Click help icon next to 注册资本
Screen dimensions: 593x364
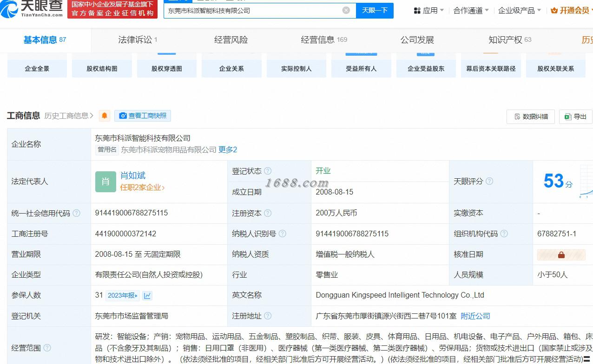click(268, 213)
